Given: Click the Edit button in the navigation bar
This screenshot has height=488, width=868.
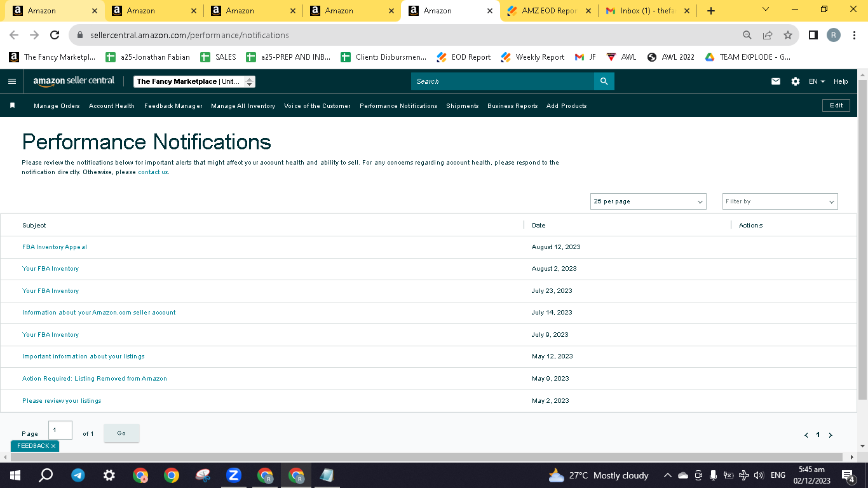Looking at the screenshot, I should (836, 105).
